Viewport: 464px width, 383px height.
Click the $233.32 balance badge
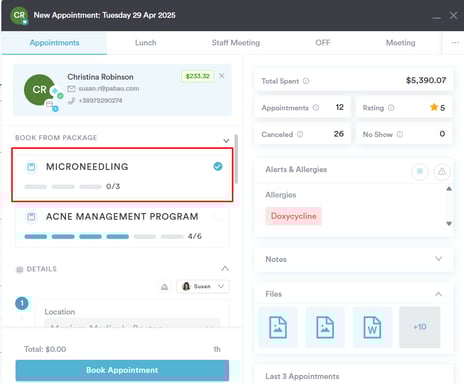click(x=198, y=76)
